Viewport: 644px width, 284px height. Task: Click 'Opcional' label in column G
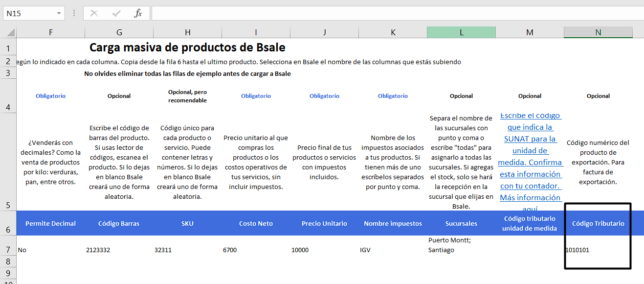[119, 96]
